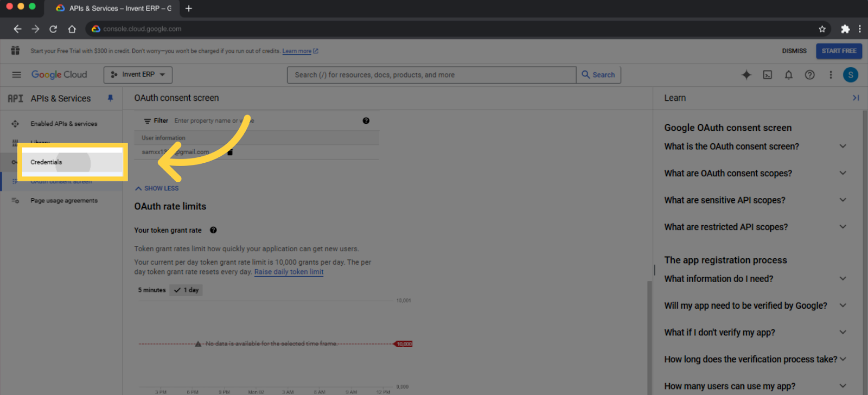The image size is (868, 395).
Task: Click the filter help question mark icon
Action: tap(366, 121)
